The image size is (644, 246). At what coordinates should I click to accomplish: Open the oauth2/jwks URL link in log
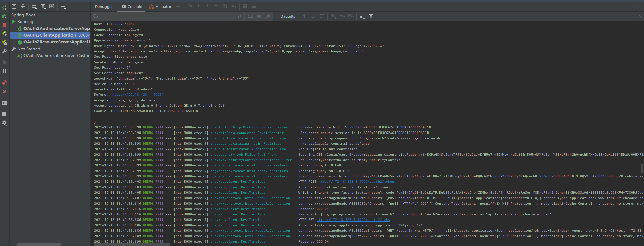[353, 220]
